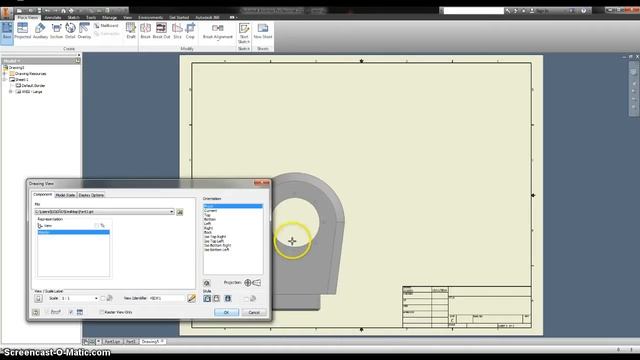Open the Tools ribbon tab

coord(91,18)
